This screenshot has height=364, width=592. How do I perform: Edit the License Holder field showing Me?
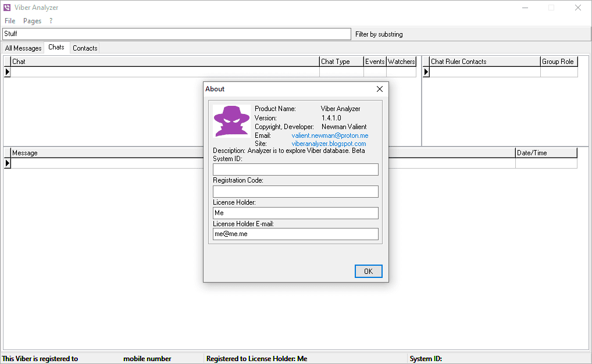[295, 213]
